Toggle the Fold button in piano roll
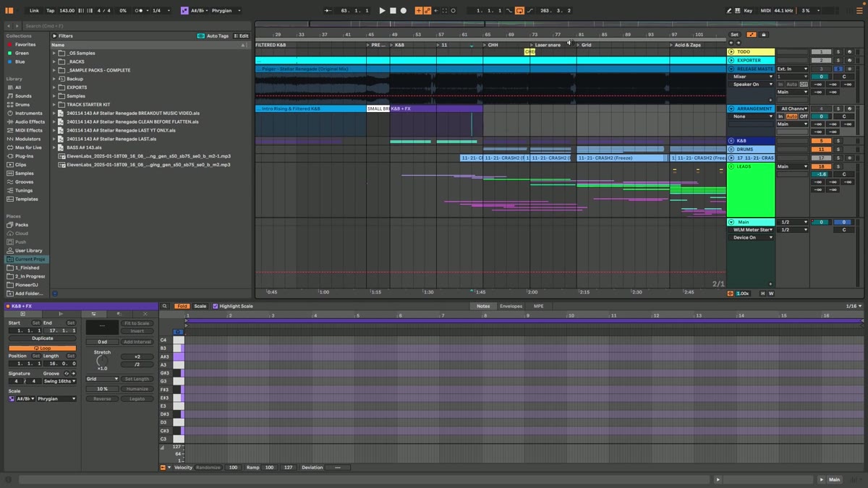Viewport: 868px width, 488px height. click(182, 306)
